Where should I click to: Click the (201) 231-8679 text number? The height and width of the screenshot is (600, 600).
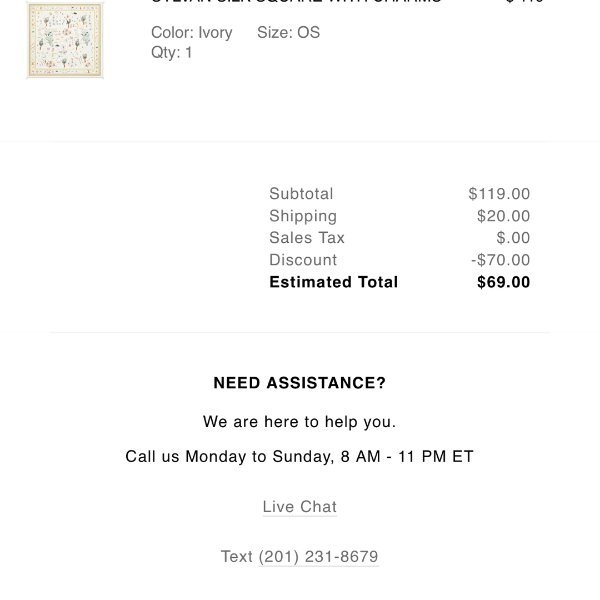[x=318, y=557]
